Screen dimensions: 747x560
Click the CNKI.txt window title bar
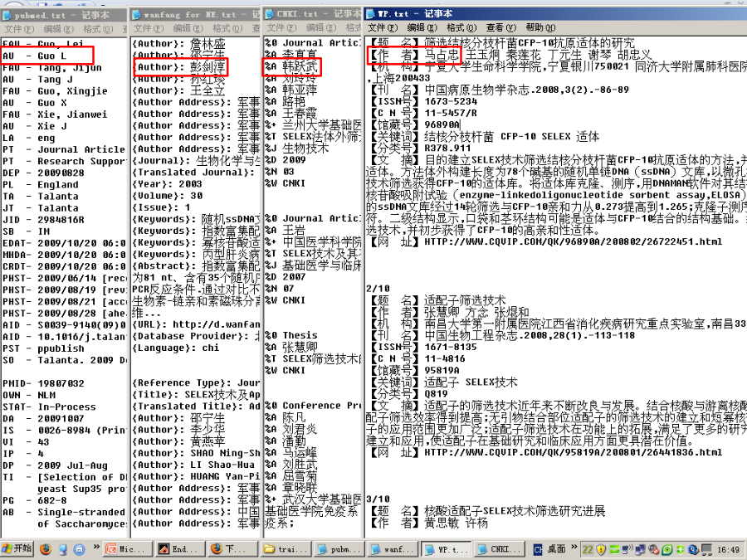pos(313,14)
